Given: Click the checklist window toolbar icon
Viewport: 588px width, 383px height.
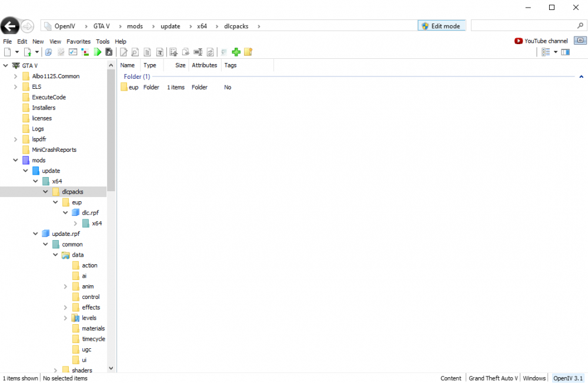Looking at the screenshot, I should click(73, 52).
